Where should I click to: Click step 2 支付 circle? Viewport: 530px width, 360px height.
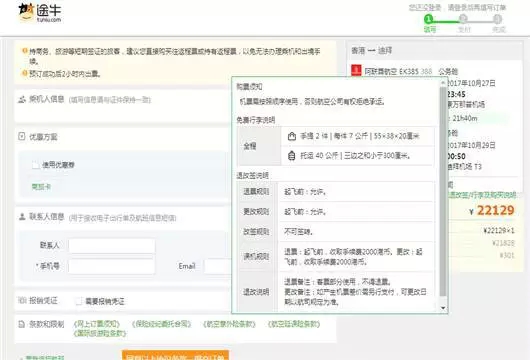click(463, 19)
